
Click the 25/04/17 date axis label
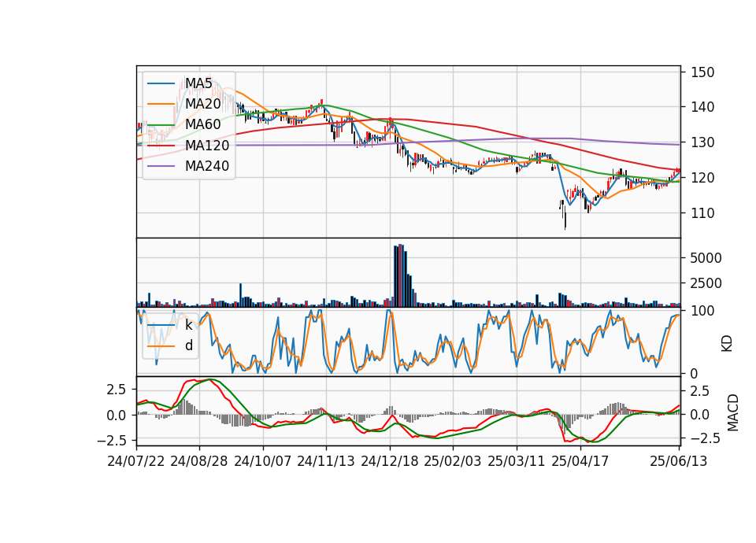[x=580, y=461]
